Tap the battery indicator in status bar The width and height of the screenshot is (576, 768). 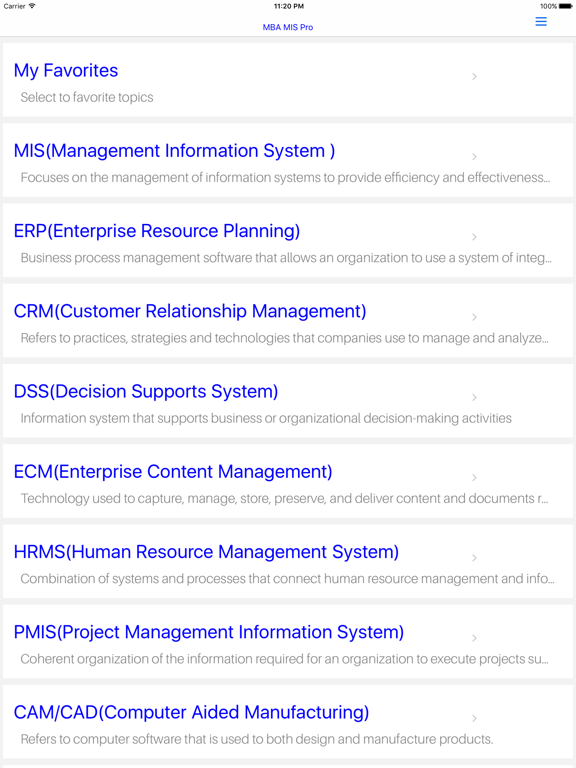pos(565,6)
